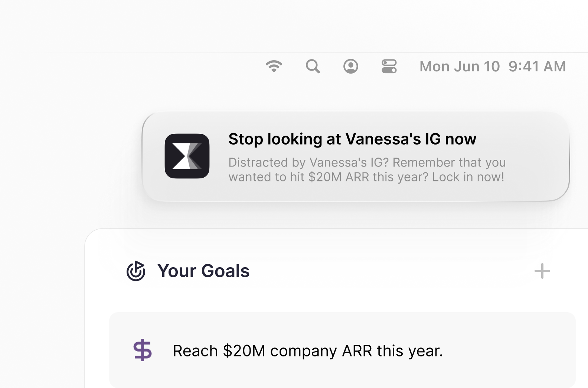Open the 'Stop looking at Vanessa's IG now' title
Viewport: 588px width, 388px height.
(x=352, y=139)
